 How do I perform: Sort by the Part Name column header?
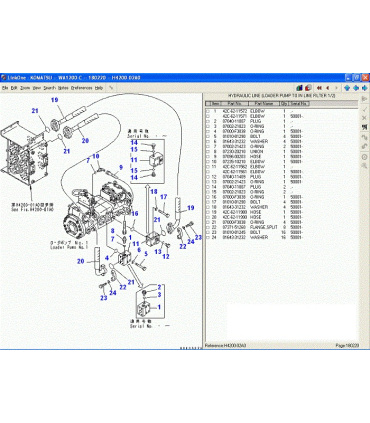(264, 104)
